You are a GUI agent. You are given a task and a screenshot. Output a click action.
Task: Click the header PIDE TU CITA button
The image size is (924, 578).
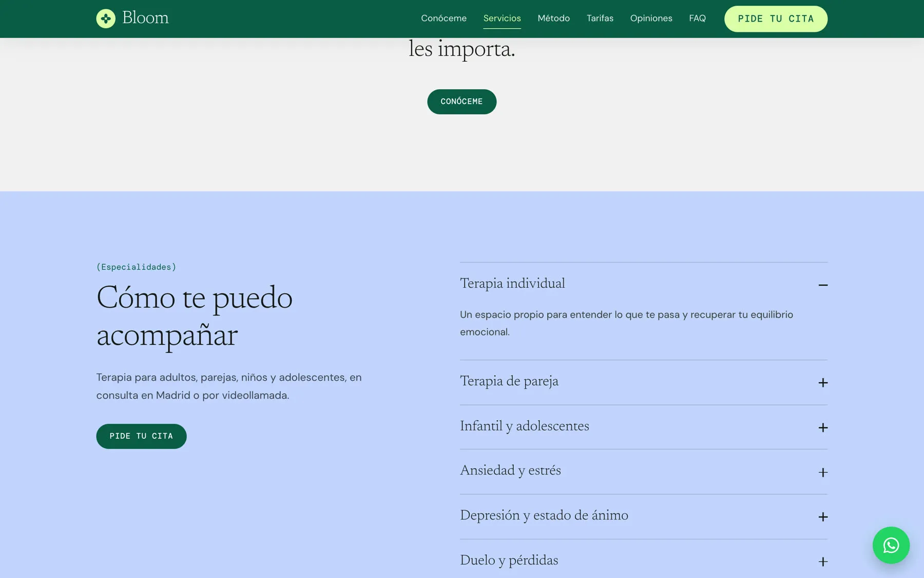tap(776, 19)
